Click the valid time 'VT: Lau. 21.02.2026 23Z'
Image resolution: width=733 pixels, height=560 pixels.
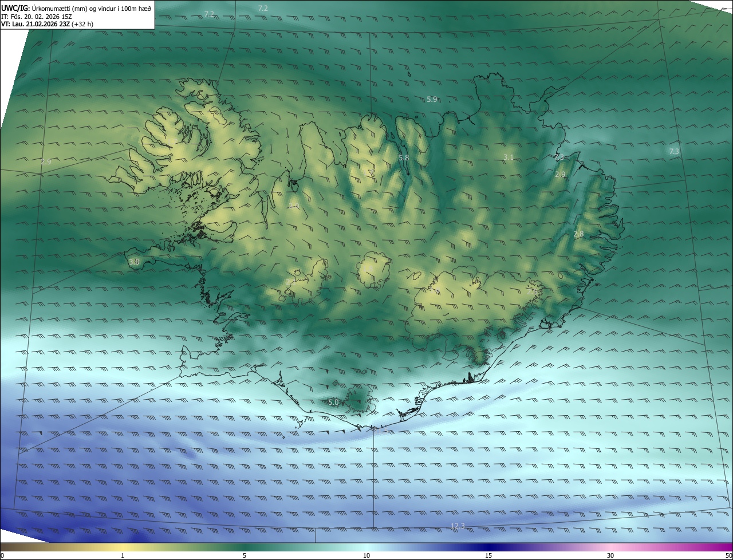coord(36,24)
